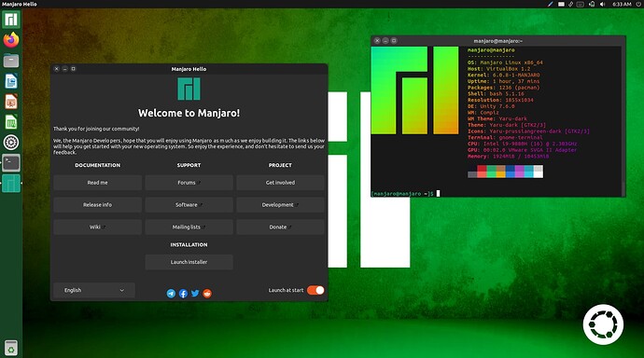The image size is (644, 358).
Task: Open the Files manager dock icon
Action: pos(11,61)
